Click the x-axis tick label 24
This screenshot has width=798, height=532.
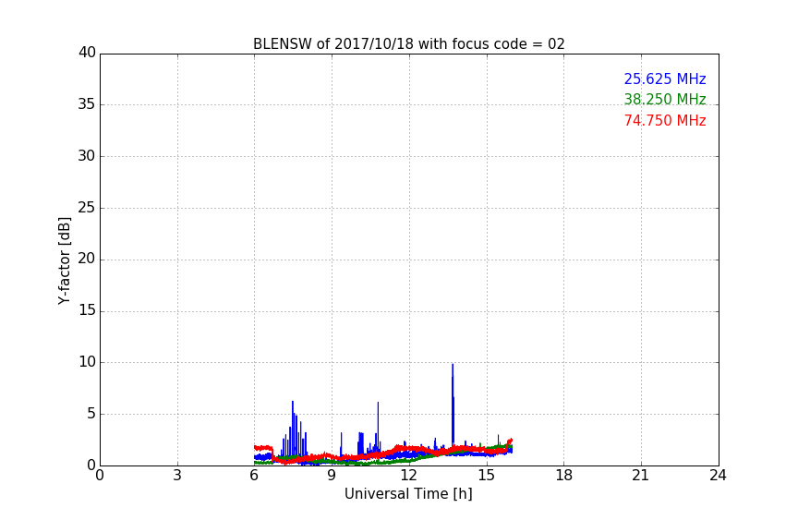click(718, 476)
